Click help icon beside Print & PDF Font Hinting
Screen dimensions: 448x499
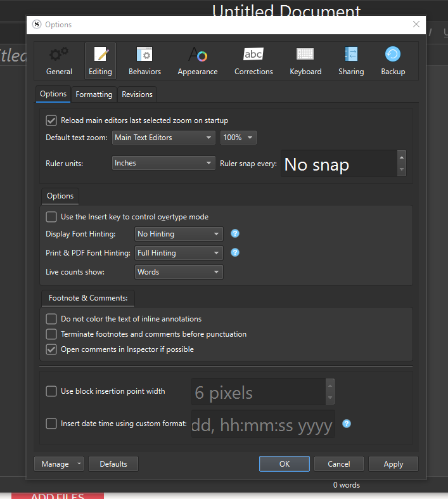click(x=235, y=253)
